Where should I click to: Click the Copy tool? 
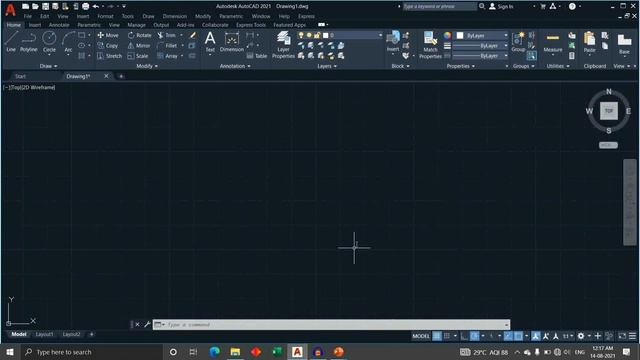click(x=108, y=45)
